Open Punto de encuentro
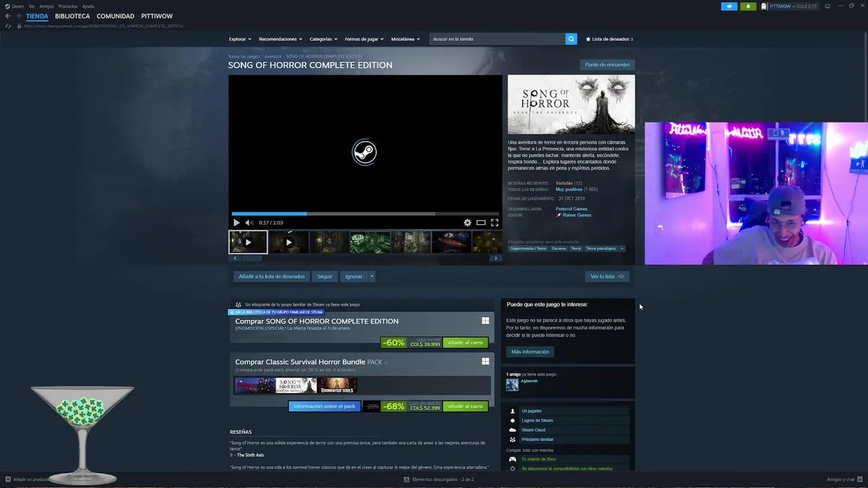 point(607,64)
